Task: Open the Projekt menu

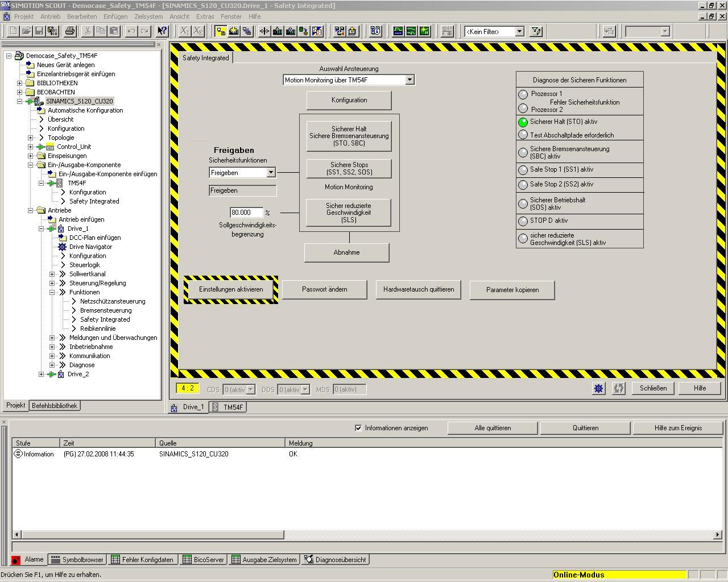Action: pyautogui.click(x=24, y=16)
